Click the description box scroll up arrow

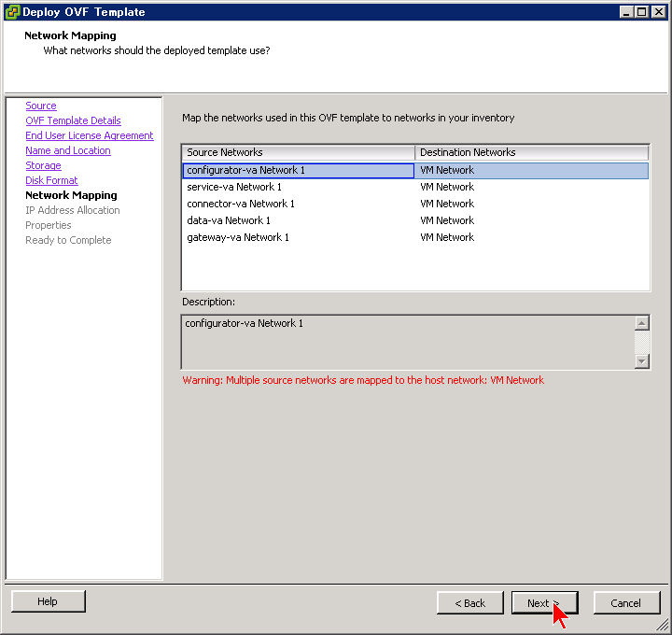click(641, 323)
